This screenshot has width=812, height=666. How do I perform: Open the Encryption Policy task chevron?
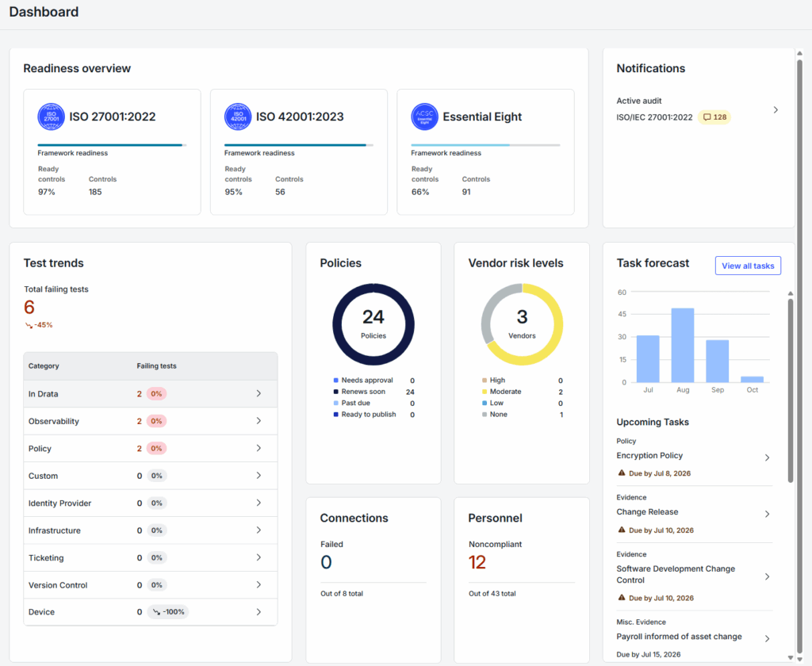click(x=767, y=457)
